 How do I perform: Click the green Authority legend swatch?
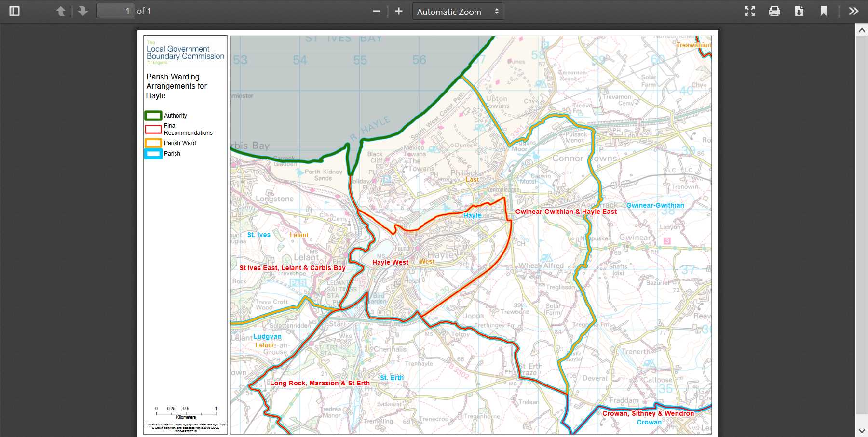pos(153,116)
